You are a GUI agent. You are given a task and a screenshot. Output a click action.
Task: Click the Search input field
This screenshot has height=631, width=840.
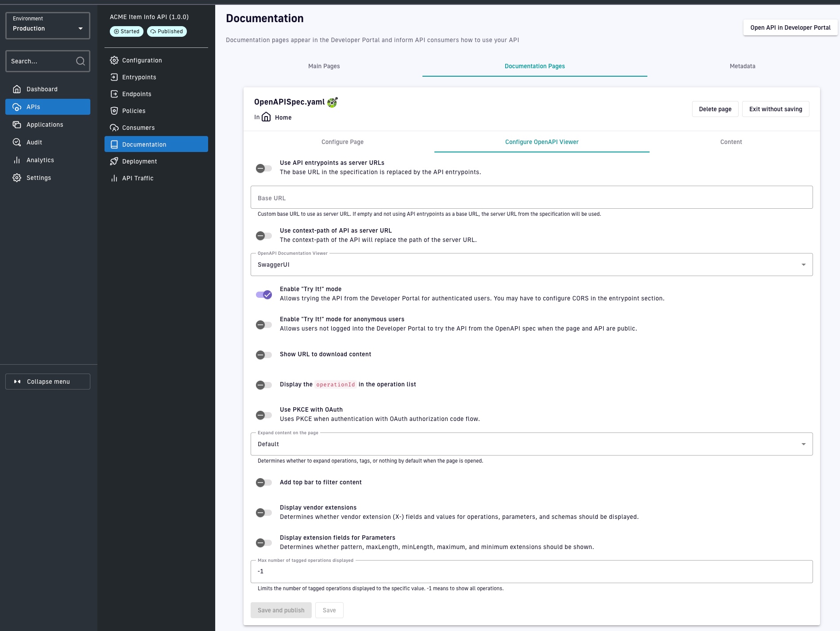pyautogui.click(x=48, y=61)
